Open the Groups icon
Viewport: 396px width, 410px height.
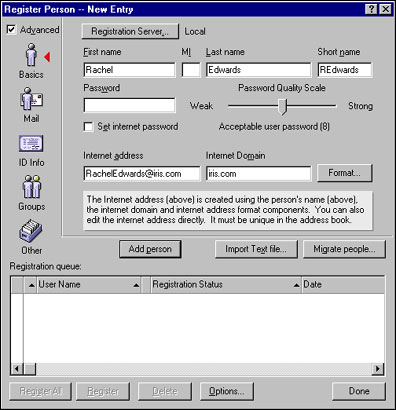click(x=31, y=187)
